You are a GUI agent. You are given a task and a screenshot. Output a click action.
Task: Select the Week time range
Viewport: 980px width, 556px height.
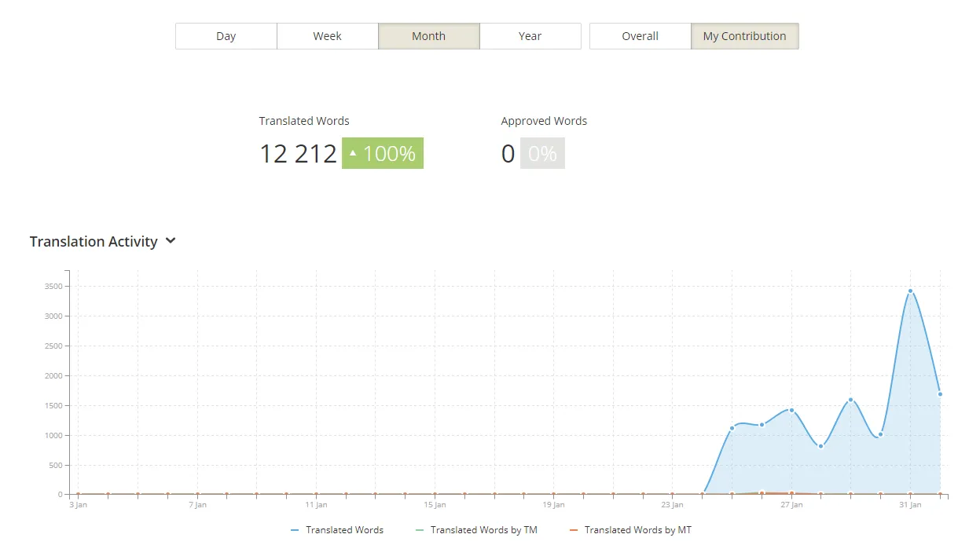pos(327,36)
